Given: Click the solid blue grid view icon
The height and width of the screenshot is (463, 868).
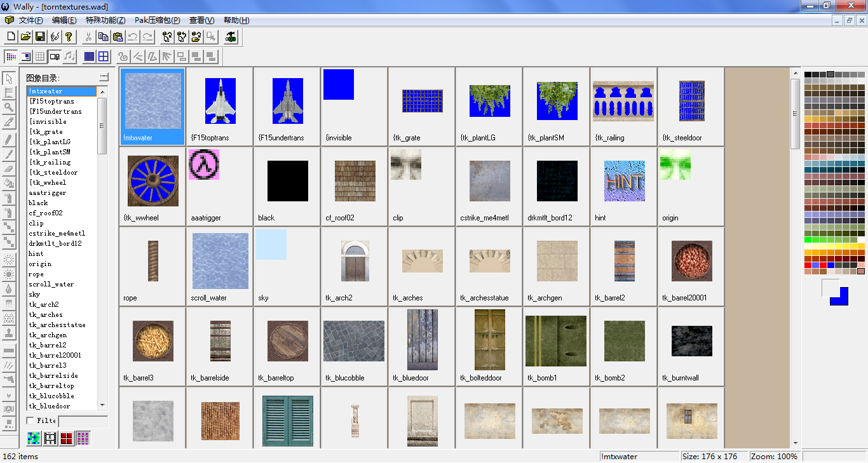Looking at the screenshot, I should pyautogui.click(x=89, y=57).
